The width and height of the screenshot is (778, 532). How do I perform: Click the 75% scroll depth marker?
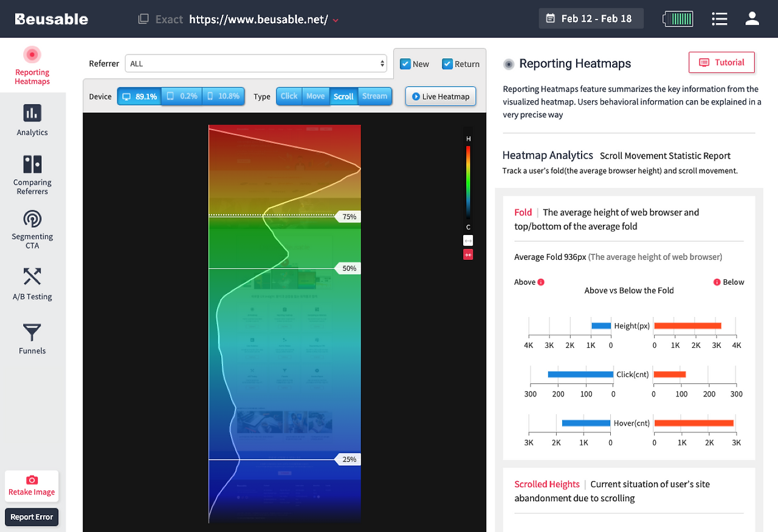(348, 217)
